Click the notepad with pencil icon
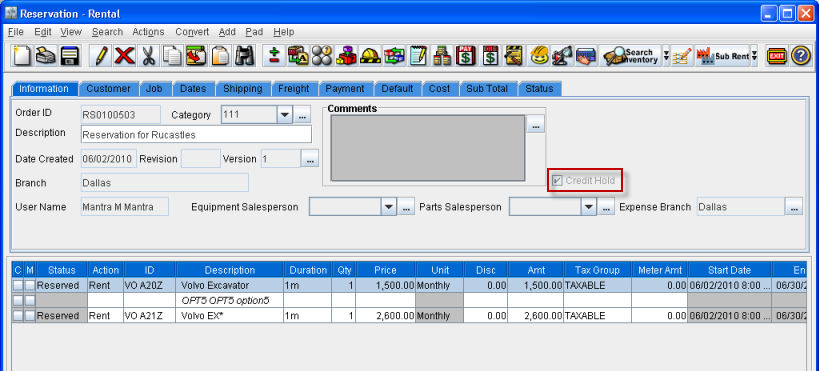Viewport: 819px width, 371px height. [418, 55]
